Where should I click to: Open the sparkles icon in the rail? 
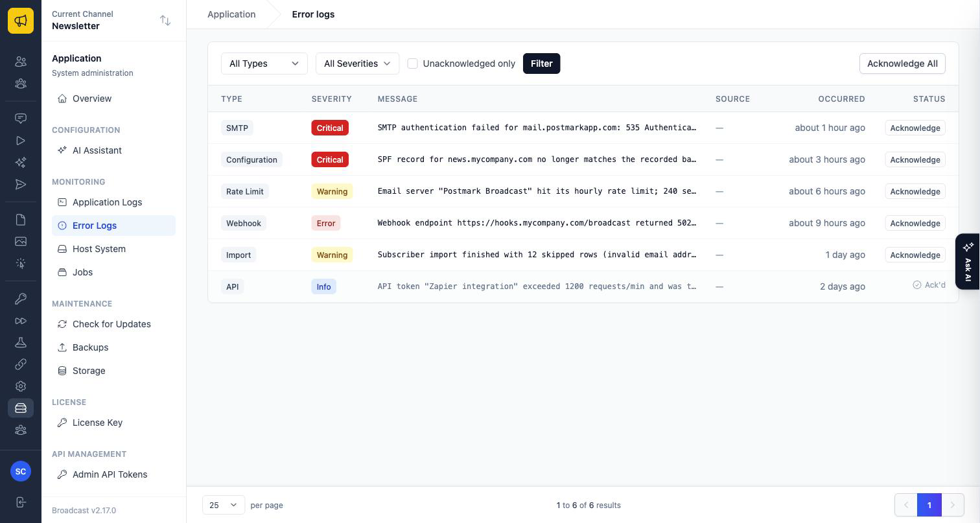[x=21, y=163]
